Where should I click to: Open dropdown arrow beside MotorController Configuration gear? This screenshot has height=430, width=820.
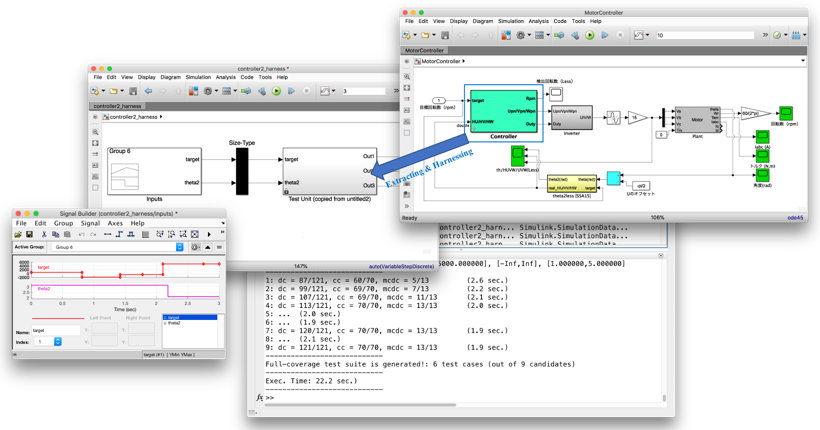(529, 35)
